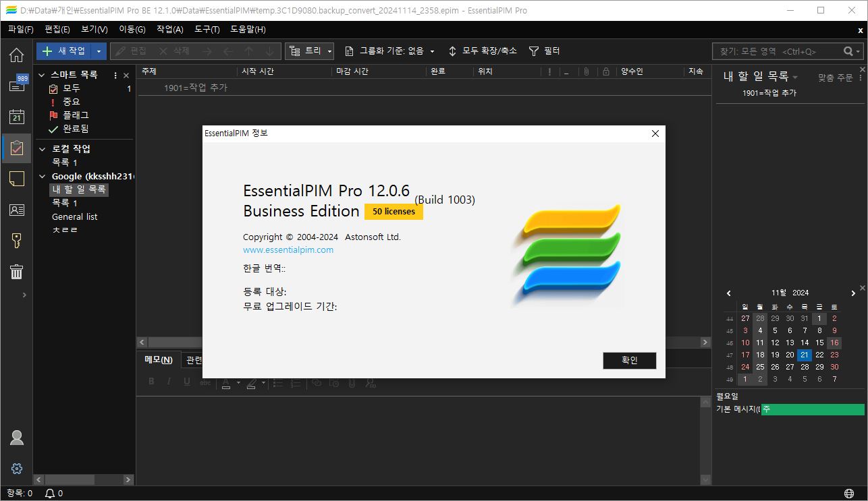The width and height of the screenshot is (868, 501).
Task: Open the settings gear in sidebar
Action: pos(17,469)
